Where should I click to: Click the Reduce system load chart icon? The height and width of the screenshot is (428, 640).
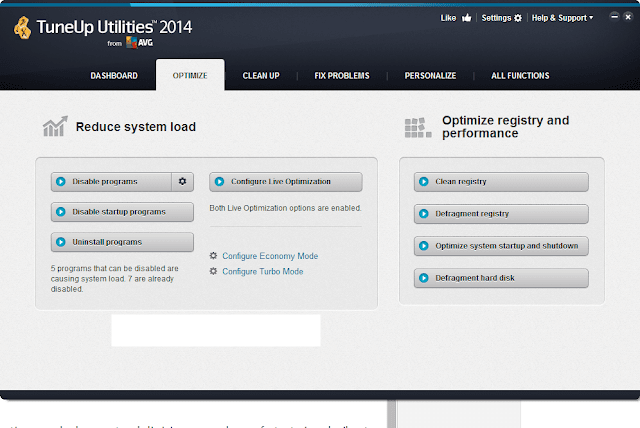point(55,126)
